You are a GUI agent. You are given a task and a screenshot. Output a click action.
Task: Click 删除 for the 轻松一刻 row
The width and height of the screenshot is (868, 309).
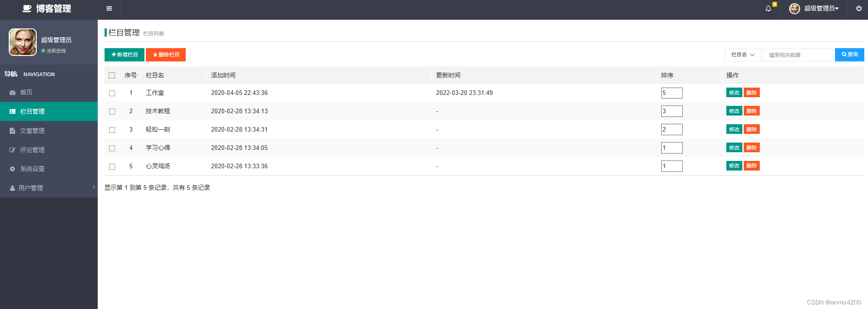click(x=752, y=129)
